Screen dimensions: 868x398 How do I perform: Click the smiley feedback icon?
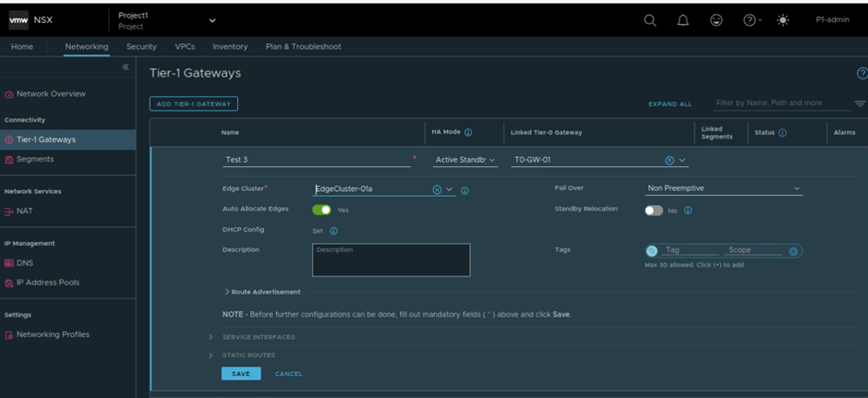click(717, 20)
